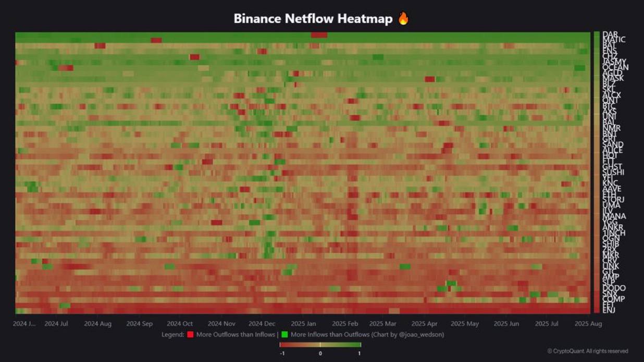Click the vertical color bar beside token labels
Screen dimensions: 644x362
click(x=597, y=172)
